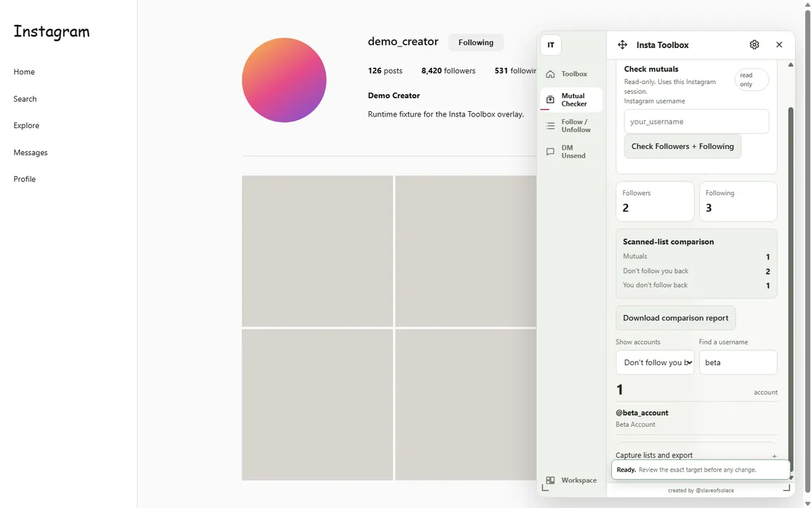Download comparison report

tap(675, 318)
